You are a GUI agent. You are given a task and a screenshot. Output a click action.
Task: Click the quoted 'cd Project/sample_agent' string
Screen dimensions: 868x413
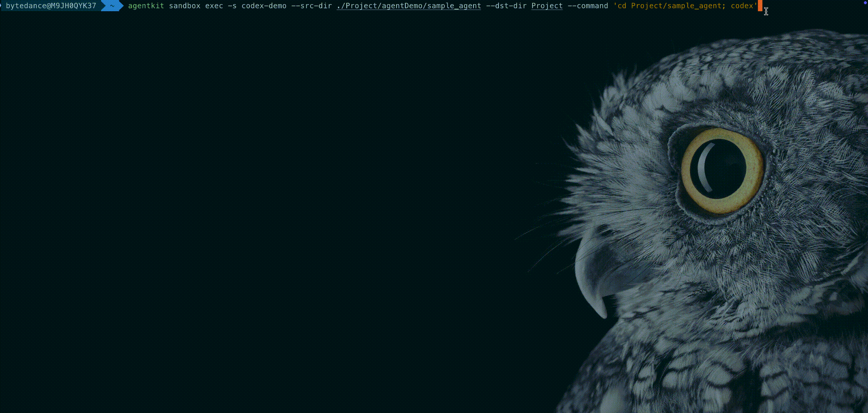[669, 6]
